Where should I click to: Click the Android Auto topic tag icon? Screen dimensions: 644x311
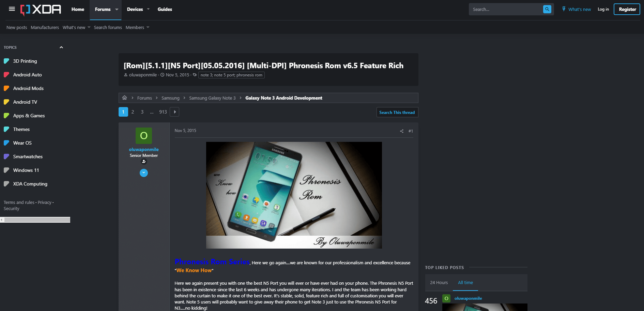pyautogui.click(x=6, y=75)
